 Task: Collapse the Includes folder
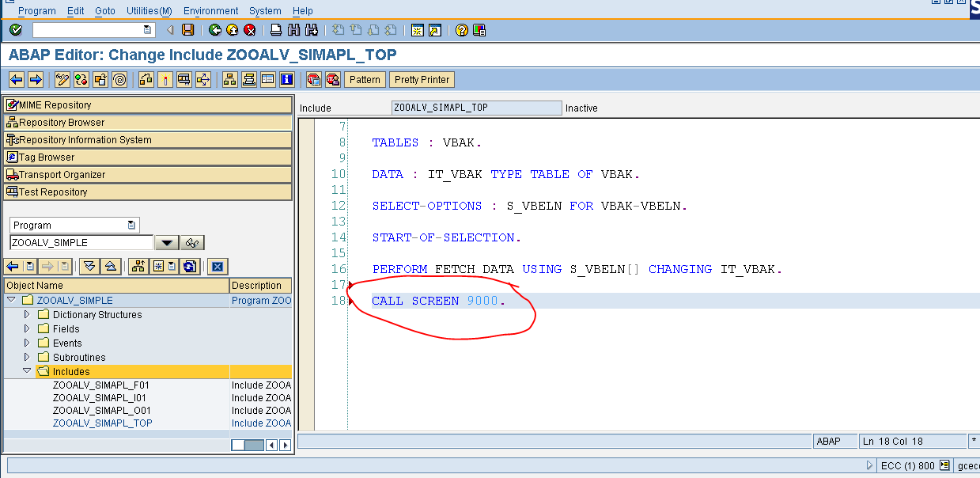coord(26,370)
